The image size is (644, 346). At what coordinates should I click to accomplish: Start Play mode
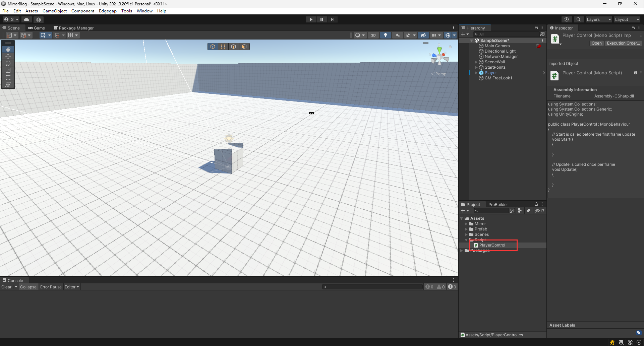311,19
